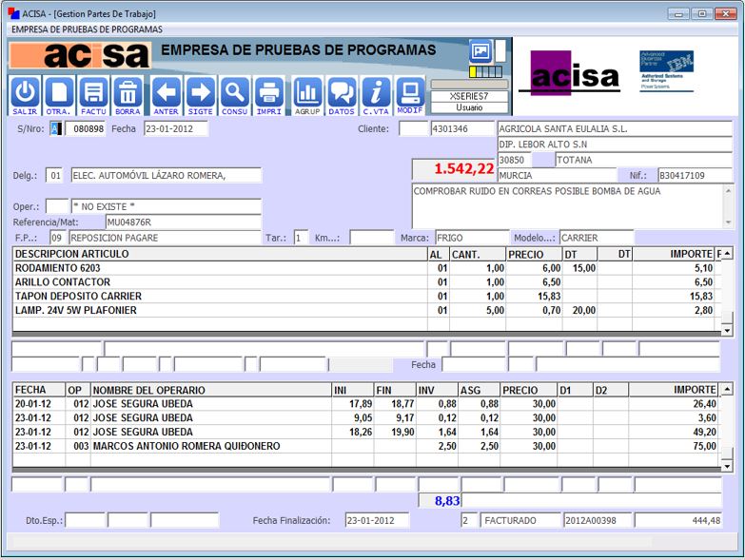The height and width of the screenshot is (560, 745).
Task: Print with the IMPRI printer icon
Action: point(269,95)
